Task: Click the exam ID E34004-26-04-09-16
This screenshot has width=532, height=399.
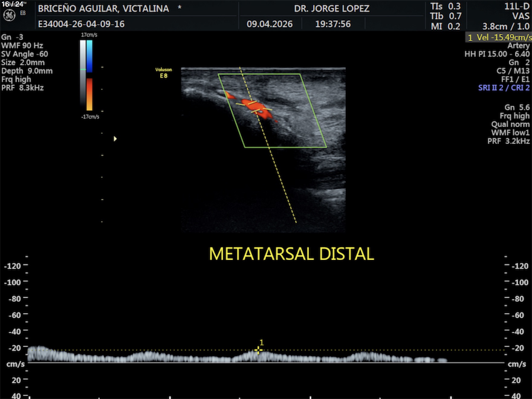Action: pyautogui.click(x=81, y=24)
